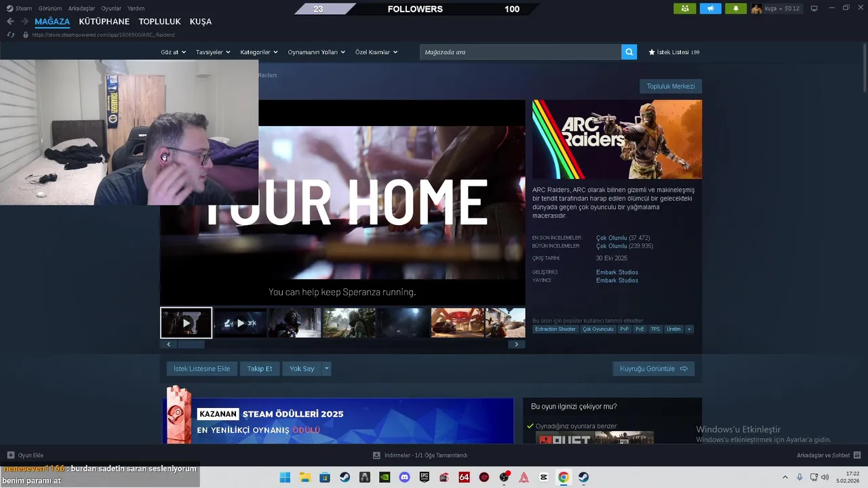This screenshot has width=868, height=488.
Task: Open the Yardım menu
Action: 136,8
